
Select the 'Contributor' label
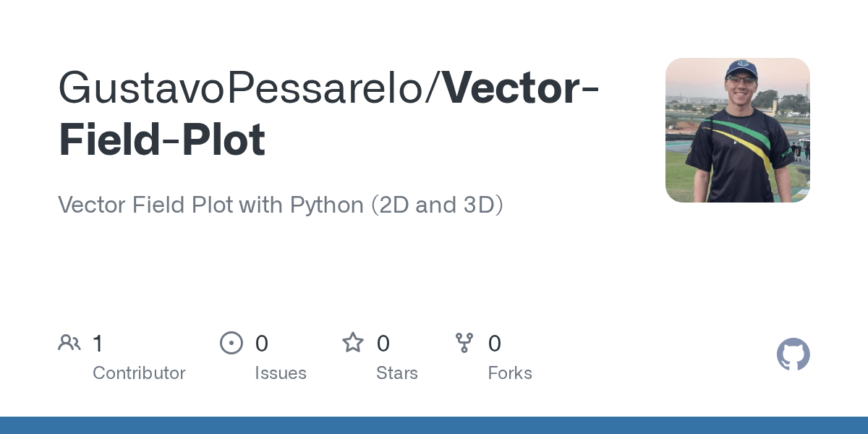139,373
